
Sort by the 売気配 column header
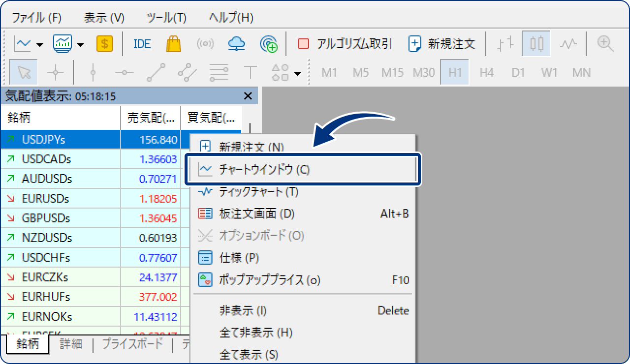[x=151, y=118]
